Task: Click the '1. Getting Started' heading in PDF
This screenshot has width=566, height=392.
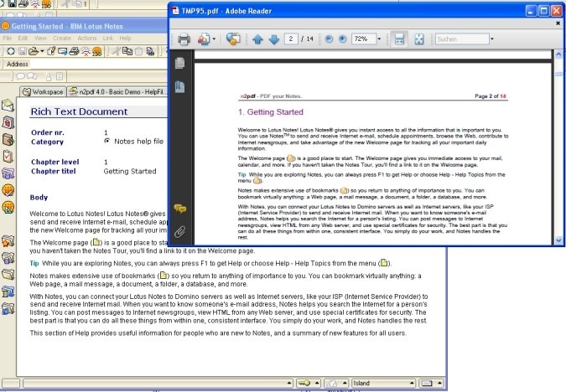Action: point(271,112)
